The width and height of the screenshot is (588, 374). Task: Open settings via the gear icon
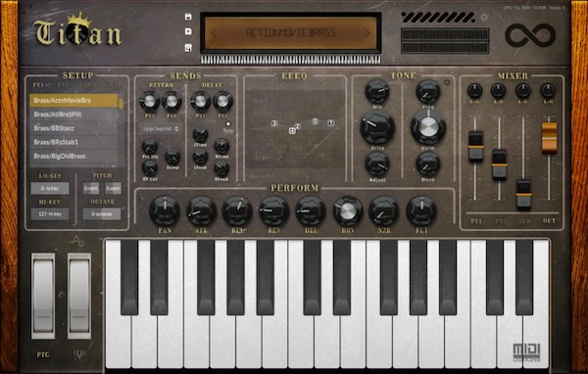click(x=484, y=17)
